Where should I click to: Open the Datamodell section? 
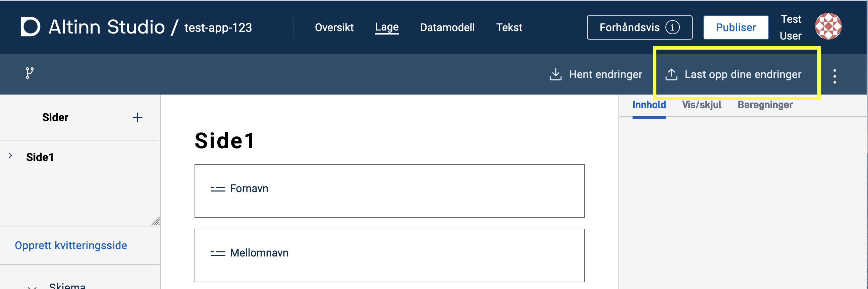[x=447, y=27]
